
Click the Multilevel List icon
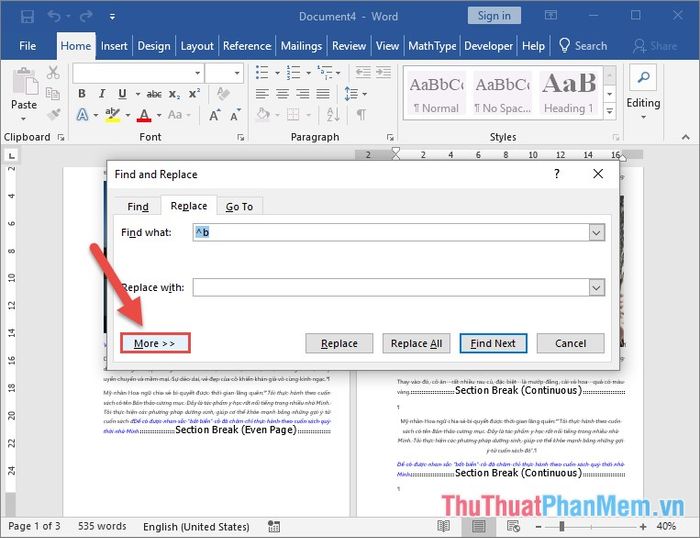325,72
